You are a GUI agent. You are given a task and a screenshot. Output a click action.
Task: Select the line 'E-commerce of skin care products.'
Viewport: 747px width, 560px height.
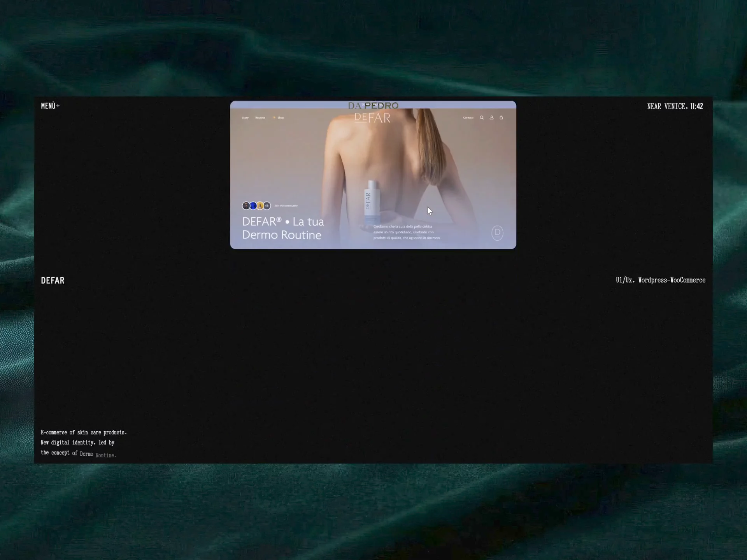pos(84,432)
